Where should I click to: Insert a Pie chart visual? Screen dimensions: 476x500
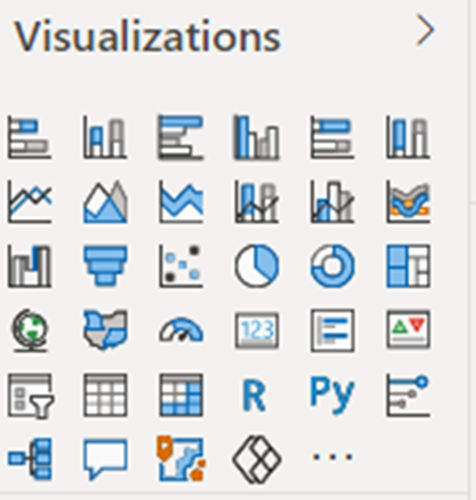[x=256, y=266]
